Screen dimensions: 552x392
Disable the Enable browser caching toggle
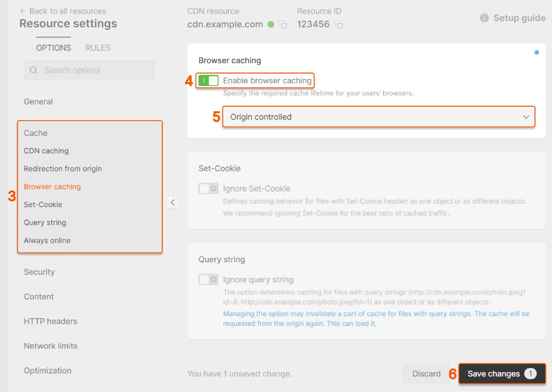[208, 80]
